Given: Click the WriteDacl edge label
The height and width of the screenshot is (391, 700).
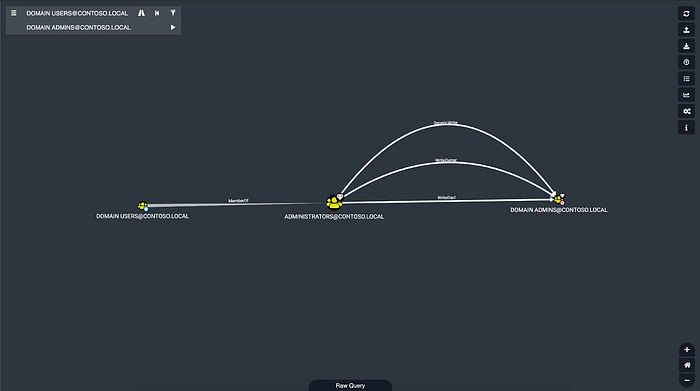Looking at the screenshot, I should pyautogui.click(x=446, y=197).
